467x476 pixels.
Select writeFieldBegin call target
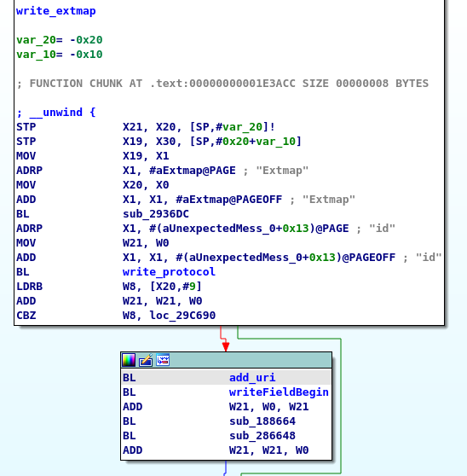[x=279, y=392]
